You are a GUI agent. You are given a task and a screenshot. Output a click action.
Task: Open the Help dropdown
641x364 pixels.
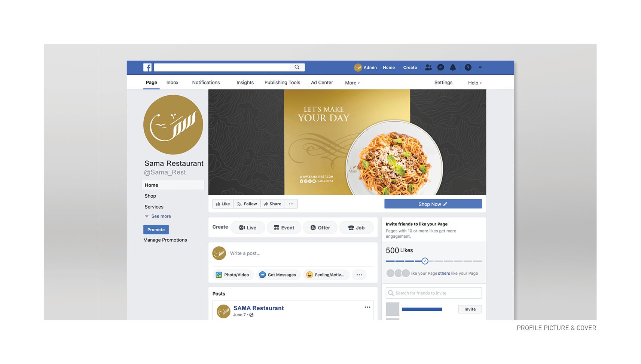point(475,83)
